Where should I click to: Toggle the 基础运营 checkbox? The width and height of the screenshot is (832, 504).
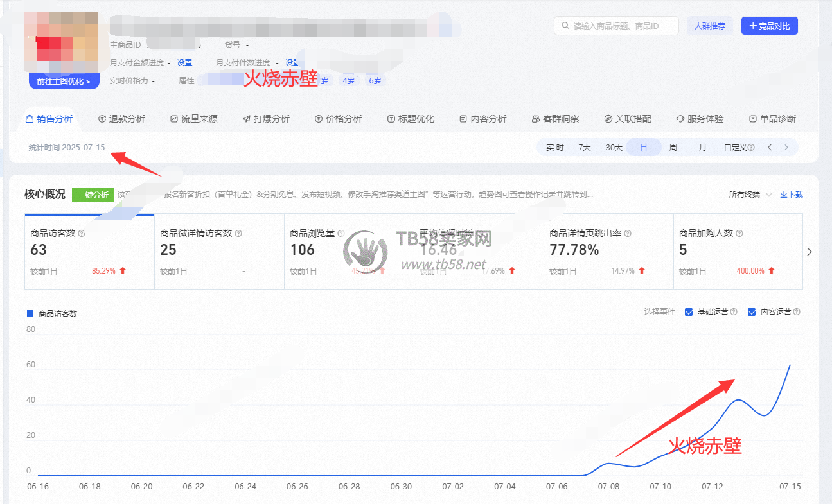(x=689, y=312)
